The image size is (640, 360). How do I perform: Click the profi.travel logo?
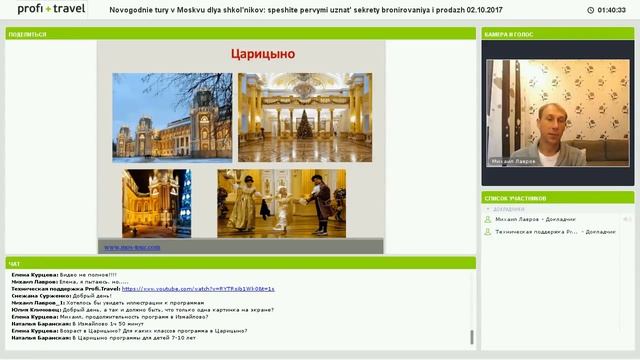[x=51, y=9]
